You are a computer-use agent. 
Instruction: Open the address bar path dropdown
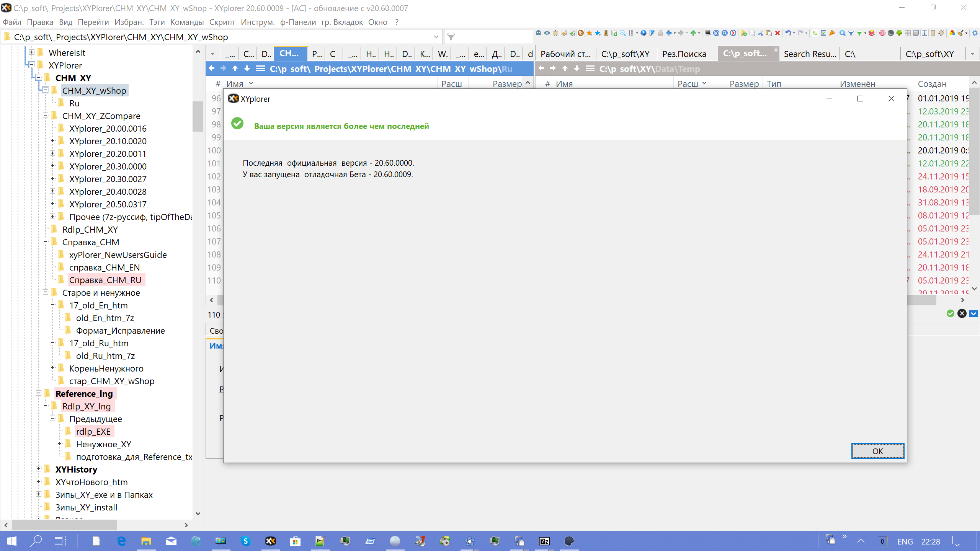click(x=436, y=37)
